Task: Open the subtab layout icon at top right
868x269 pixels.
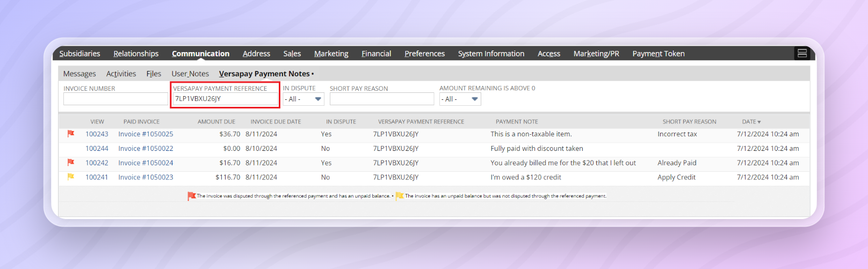Action: coord(802,53)
